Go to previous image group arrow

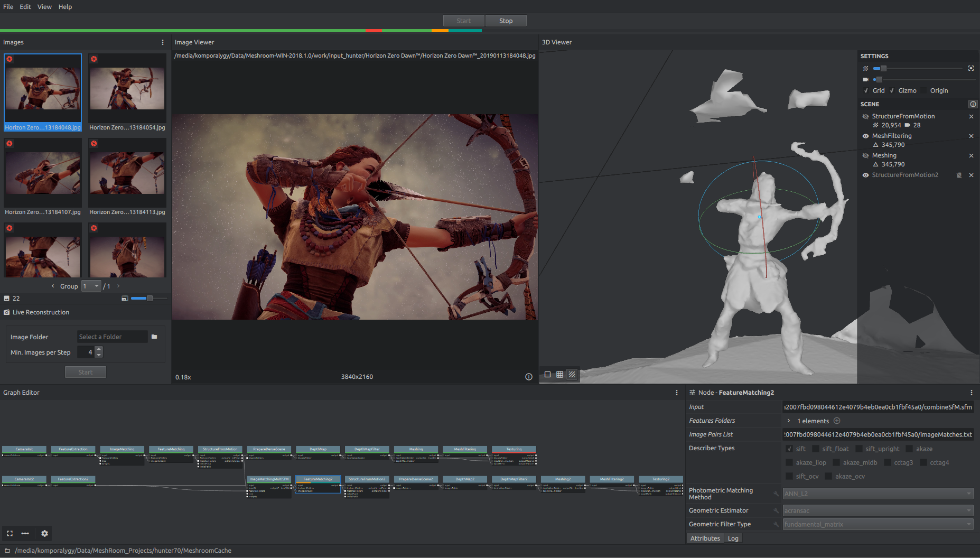[53, 286]
